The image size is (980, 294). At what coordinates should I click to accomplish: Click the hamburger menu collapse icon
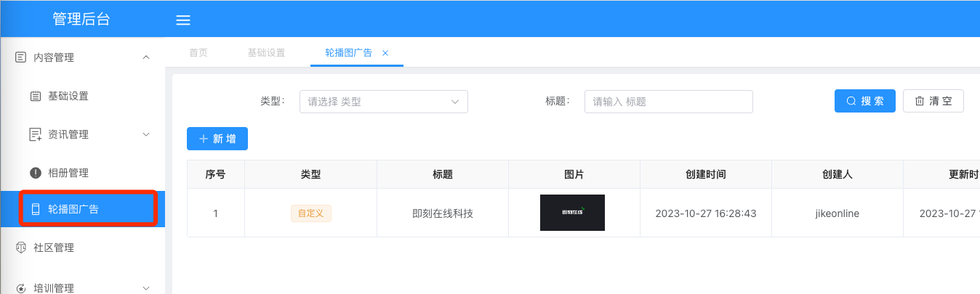(x=183, y=20)
